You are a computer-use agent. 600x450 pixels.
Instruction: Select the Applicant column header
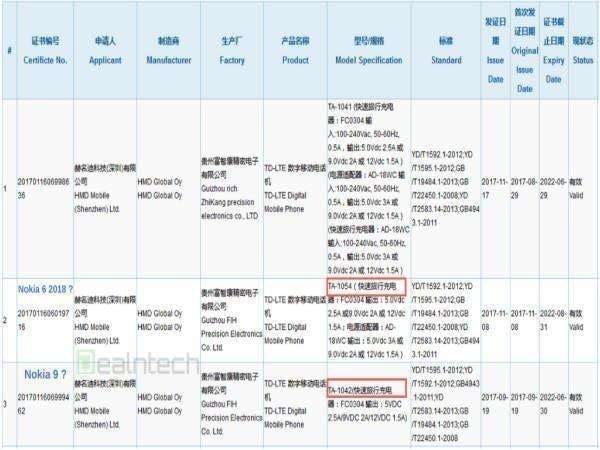point(113,48)
